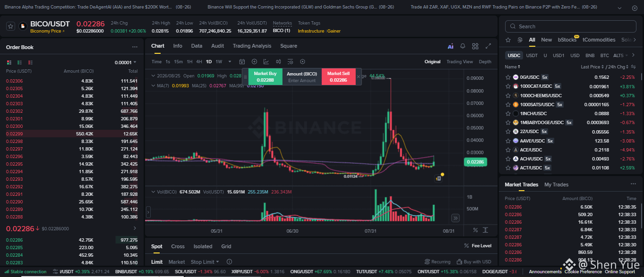Select the 1W time interval
Screen dimensions: 644x277
[x=219, y=62]
